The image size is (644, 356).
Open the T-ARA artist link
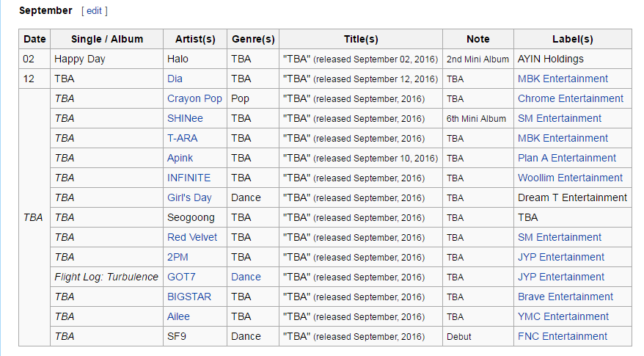(x=182, y=138)
